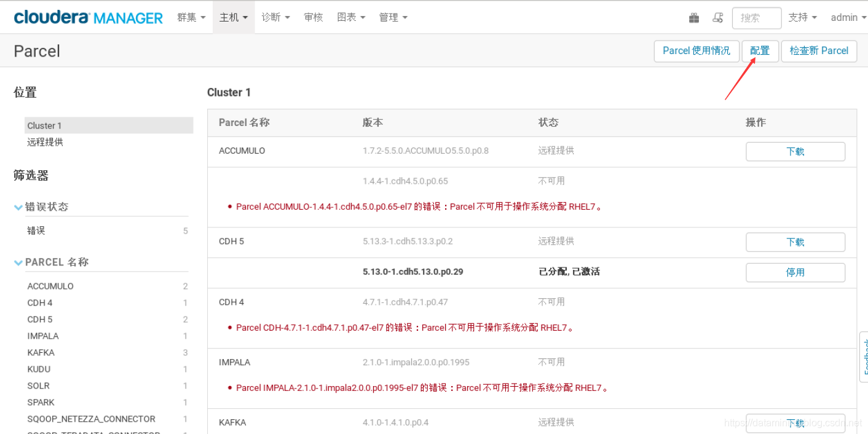Select Cluster 1 in the 位置 list
The width and height of the screenshot is (868, 434).
pyautogui.click(x=109, y=125)
